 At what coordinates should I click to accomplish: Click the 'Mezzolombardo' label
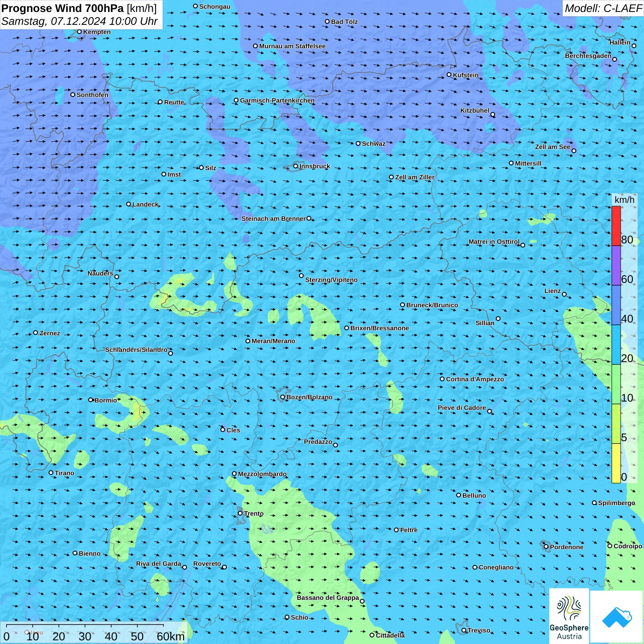point(262,474)
